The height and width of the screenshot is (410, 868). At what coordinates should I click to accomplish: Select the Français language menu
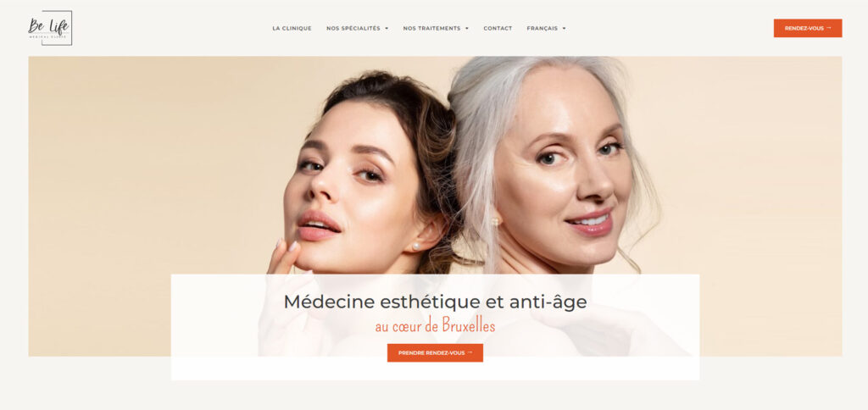[x=542, y=28]
